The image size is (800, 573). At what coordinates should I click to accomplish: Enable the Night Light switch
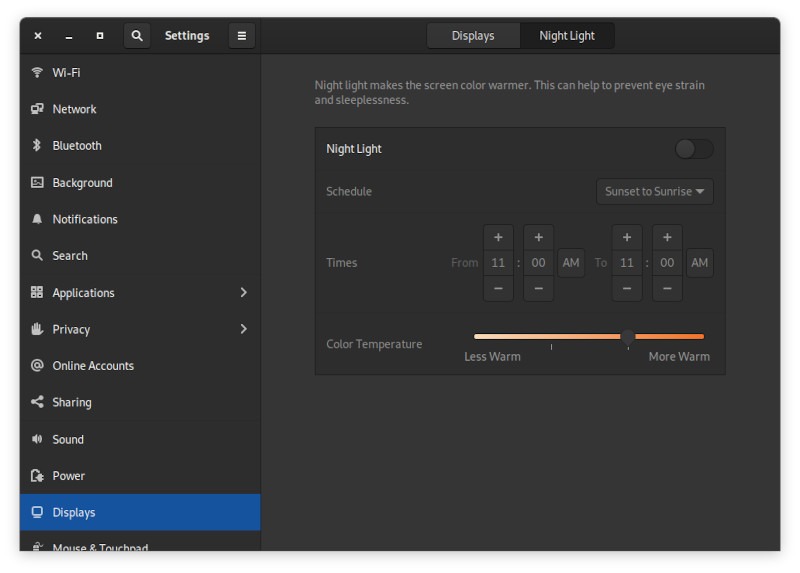point(694,149)
